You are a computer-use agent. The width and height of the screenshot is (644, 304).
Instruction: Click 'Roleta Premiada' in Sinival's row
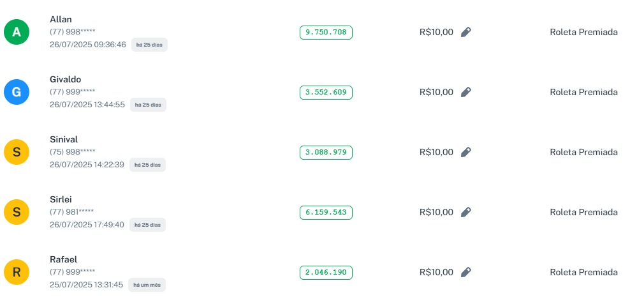(583, 152)
